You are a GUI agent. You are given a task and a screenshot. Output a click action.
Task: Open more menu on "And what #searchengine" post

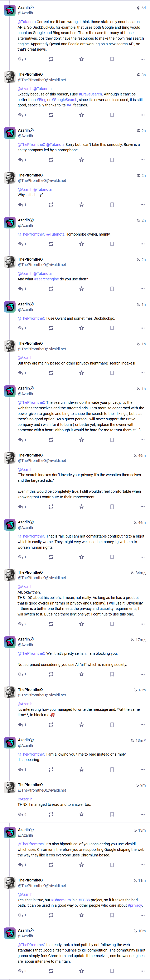click(x=142, y=289)
